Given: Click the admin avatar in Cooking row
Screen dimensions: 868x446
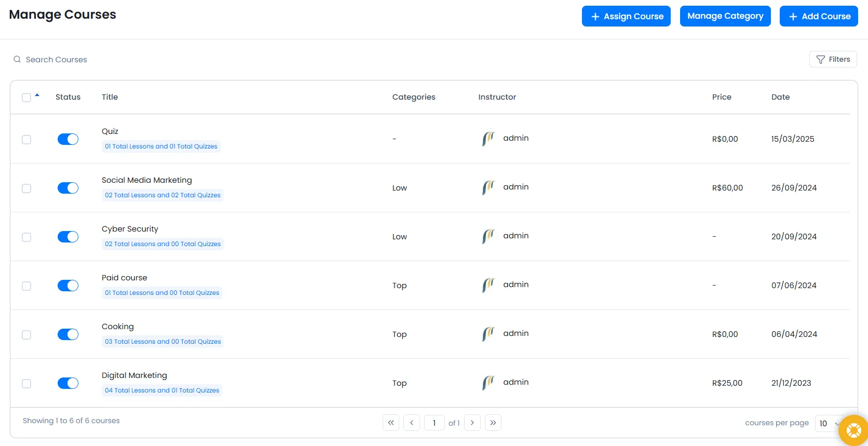Looking at the screenshot, I should coord(488,334).
